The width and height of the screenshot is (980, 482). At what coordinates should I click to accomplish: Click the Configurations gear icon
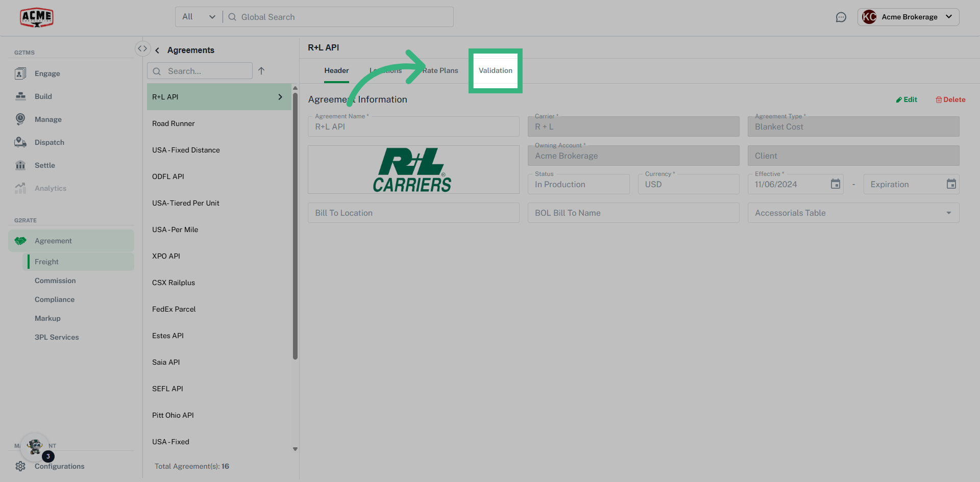20,466
